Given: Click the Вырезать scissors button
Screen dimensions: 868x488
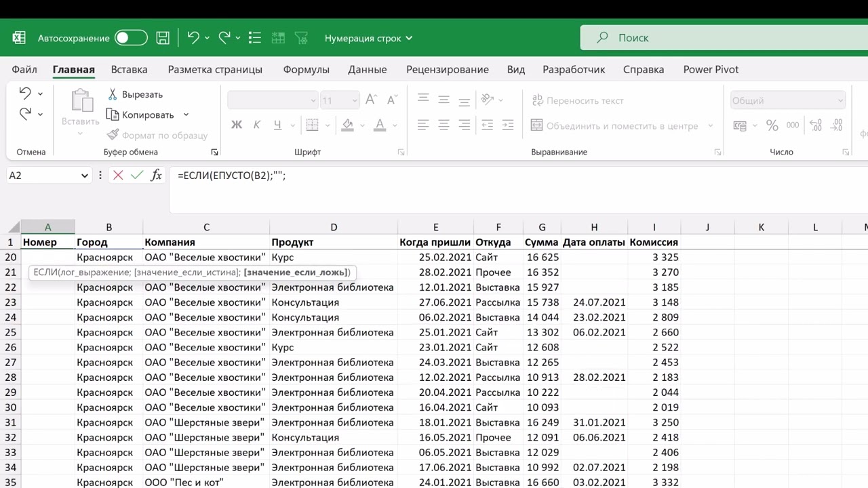Looking at the screenshot, I should 136,94.
